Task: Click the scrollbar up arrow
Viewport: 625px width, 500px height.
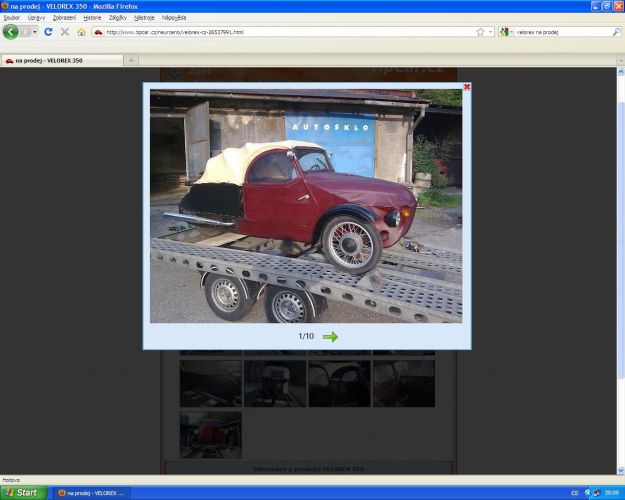Action: 621,72
